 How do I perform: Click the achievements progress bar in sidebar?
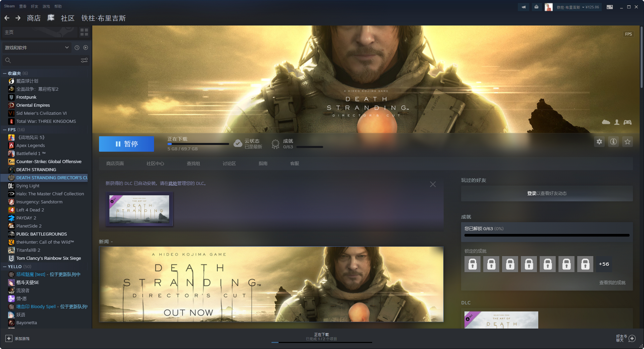(x=547, y=235)
